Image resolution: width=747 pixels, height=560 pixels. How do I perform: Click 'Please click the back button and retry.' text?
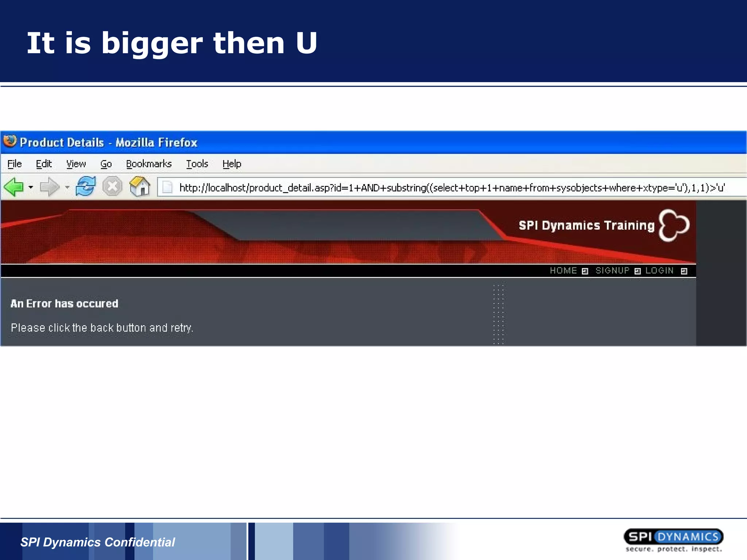click(102, 328)
